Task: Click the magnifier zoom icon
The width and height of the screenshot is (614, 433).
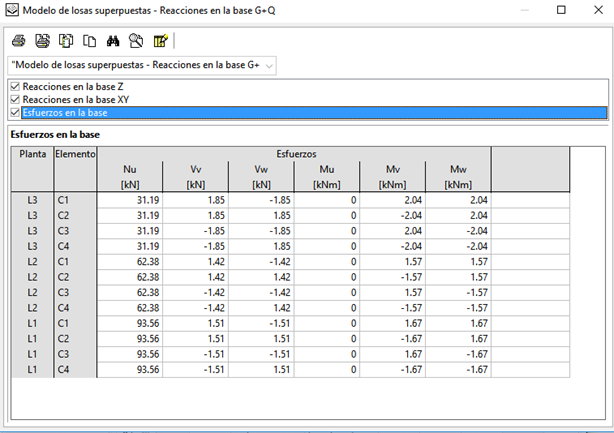Action: [136, 41]
